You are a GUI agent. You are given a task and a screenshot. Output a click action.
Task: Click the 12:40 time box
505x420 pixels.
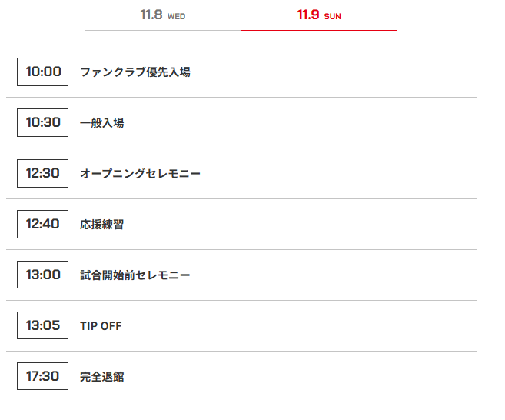click(x=42, y=224)
